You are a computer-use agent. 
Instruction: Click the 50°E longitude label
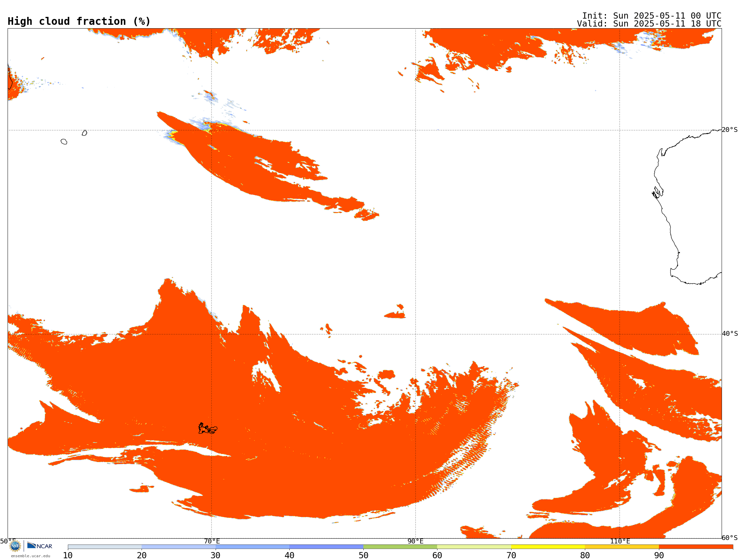click(8, 541)
